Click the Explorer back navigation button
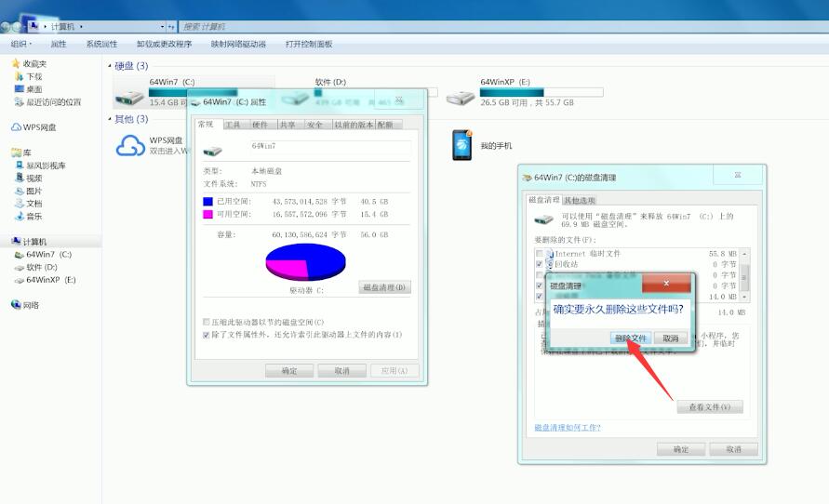The height and width of the screenshot is (504, 829). coord(6,26)
